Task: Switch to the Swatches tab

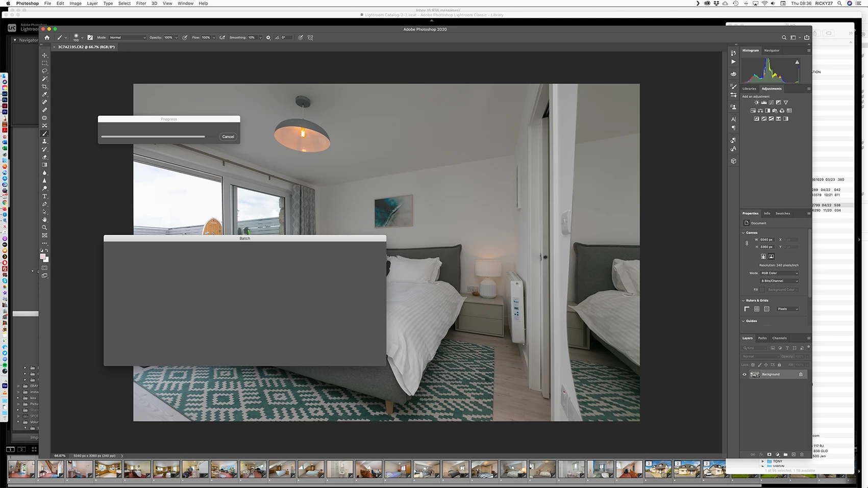Action: [x=783, y=213]
